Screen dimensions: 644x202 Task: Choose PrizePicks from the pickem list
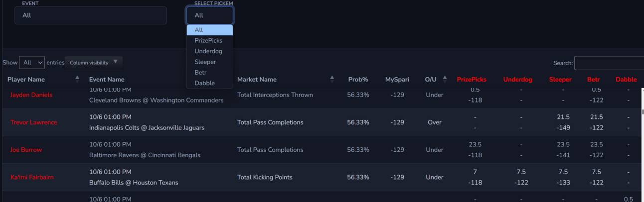tap(208, 41)
